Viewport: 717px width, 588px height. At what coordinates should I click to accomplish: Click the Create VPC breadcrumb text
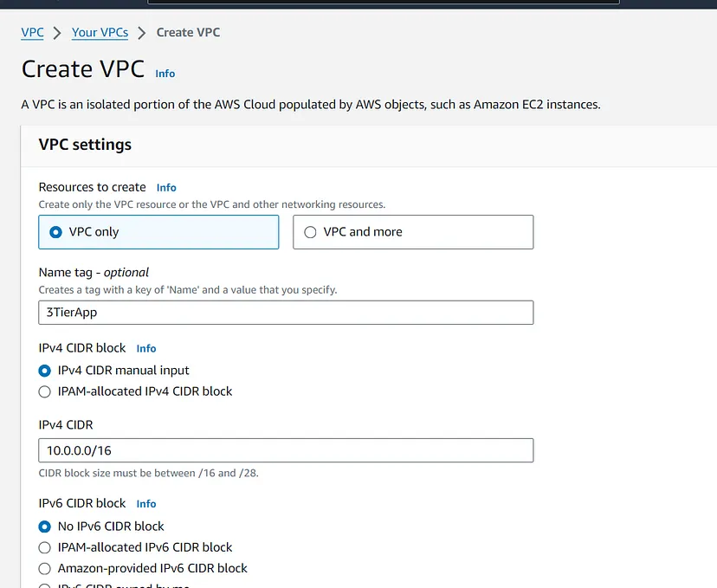coord(188,32)
